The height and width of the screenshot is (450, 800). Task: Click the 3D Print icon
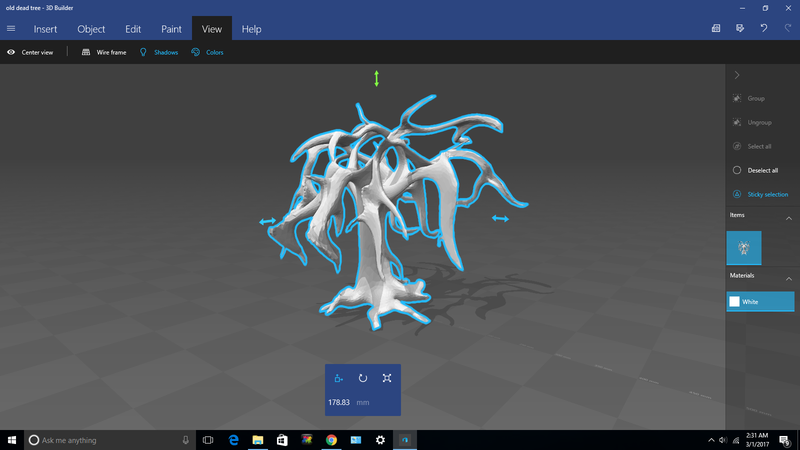point(716,29)
